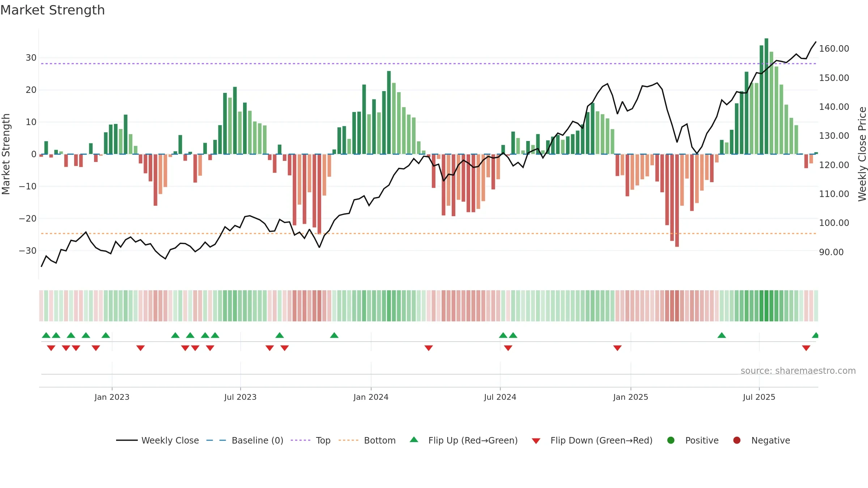Toggle the Positive legend label

702,440
